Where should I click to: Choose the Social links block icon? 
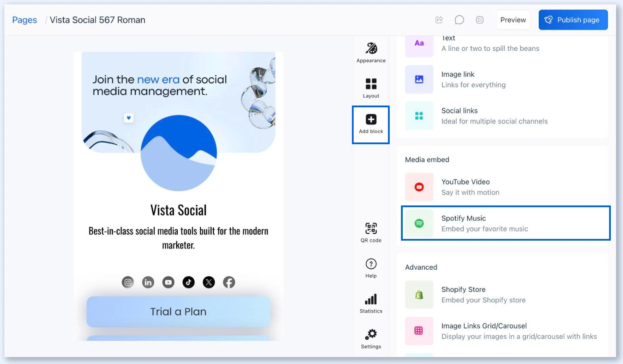(419, 116)
